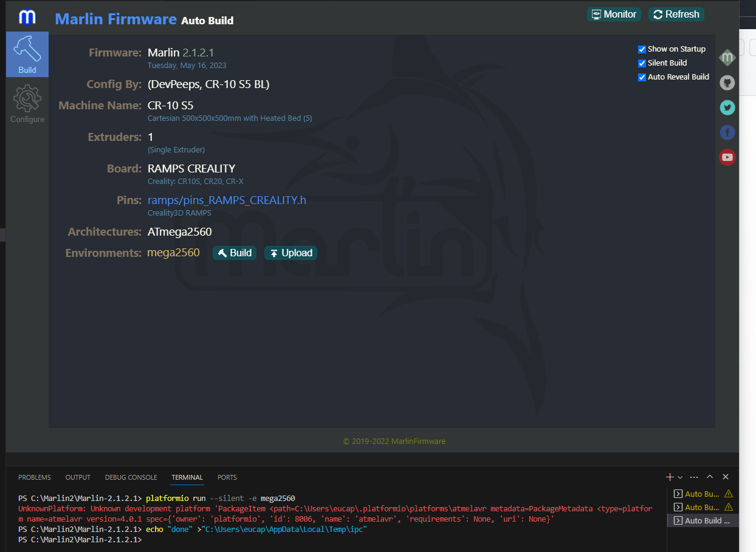Focus the last empty terminal prompt line
This screenshot has width=756, height=552.
pyautogui.click(x=80, y=540)
